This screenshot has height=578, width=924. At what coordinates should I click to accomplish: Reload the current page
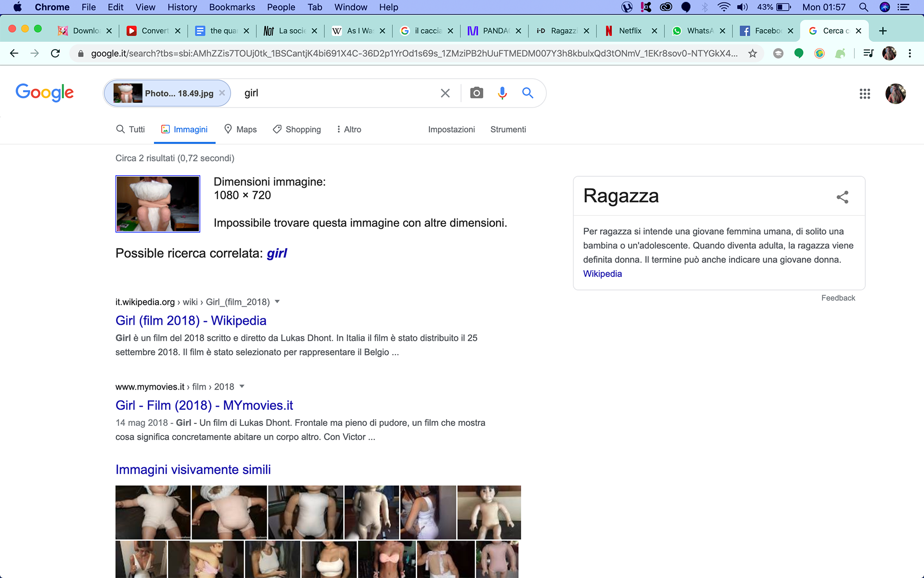[55, 53]
